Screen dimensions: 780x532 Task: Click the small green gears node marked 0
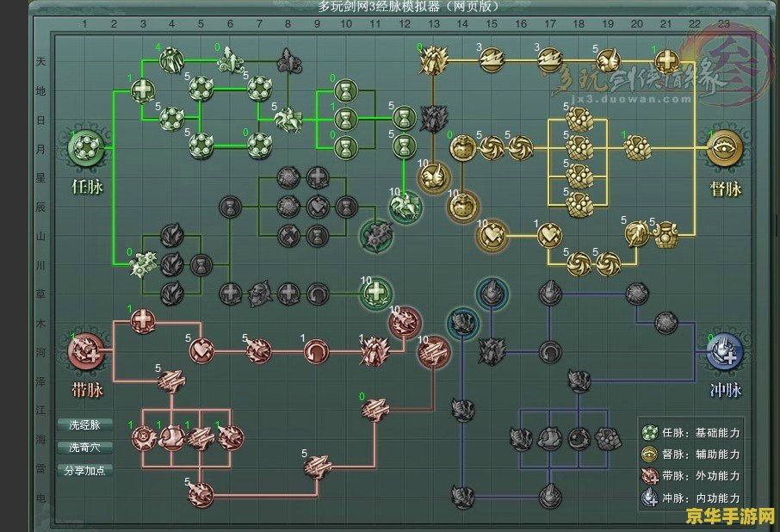pyautogui.click(x=143, y=264)
